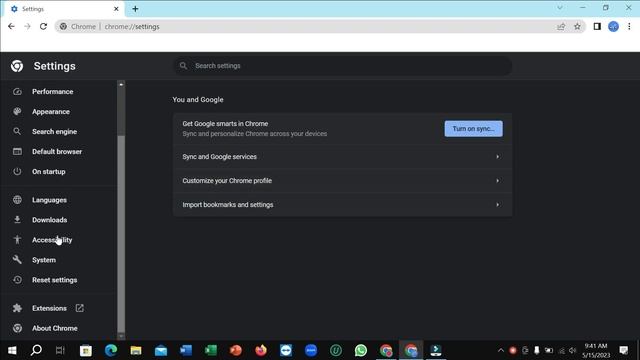Click sidebar scrollbar down arrow
The height and width of the screenshot is (360, 640).
[121, 336]
